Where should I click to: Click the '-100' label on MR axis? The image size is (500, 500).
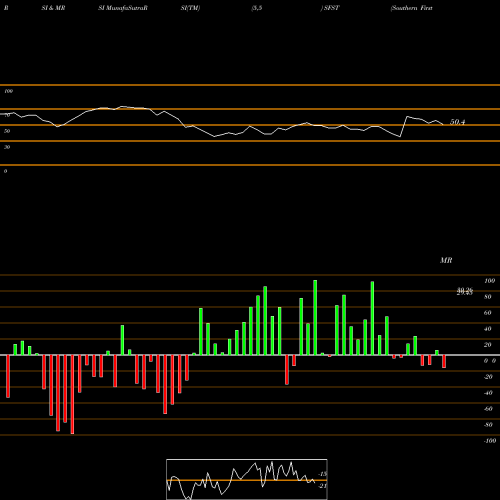(x=490, y=441)
